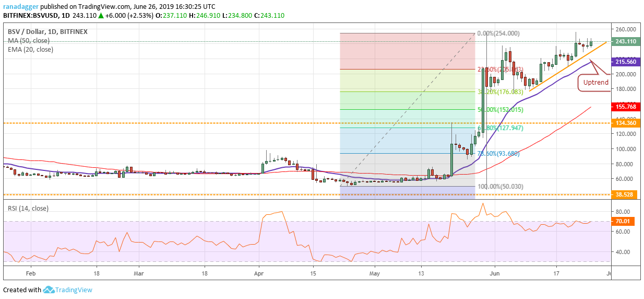Click the 60.000 price axis label
The image size is (644, 299).
pyautogui.click(x=624, y=179)
